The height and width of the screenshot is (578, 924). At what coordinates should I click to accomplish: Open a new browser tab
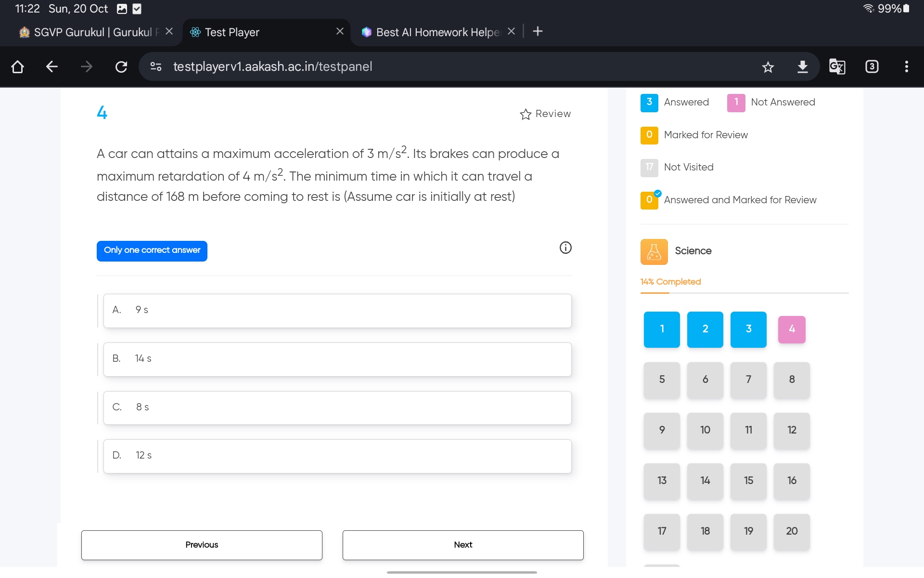pos(538,31)
